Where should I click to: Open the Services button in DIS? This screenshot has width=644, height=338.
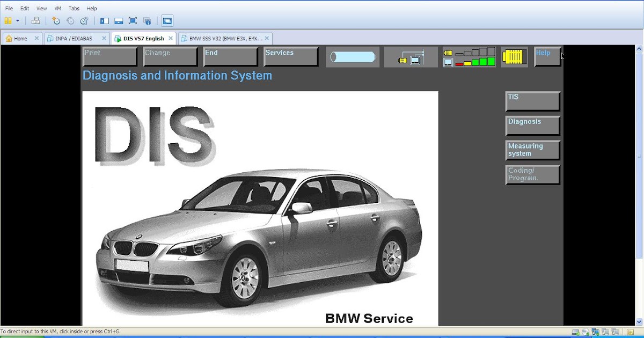[x=291, y=57]
